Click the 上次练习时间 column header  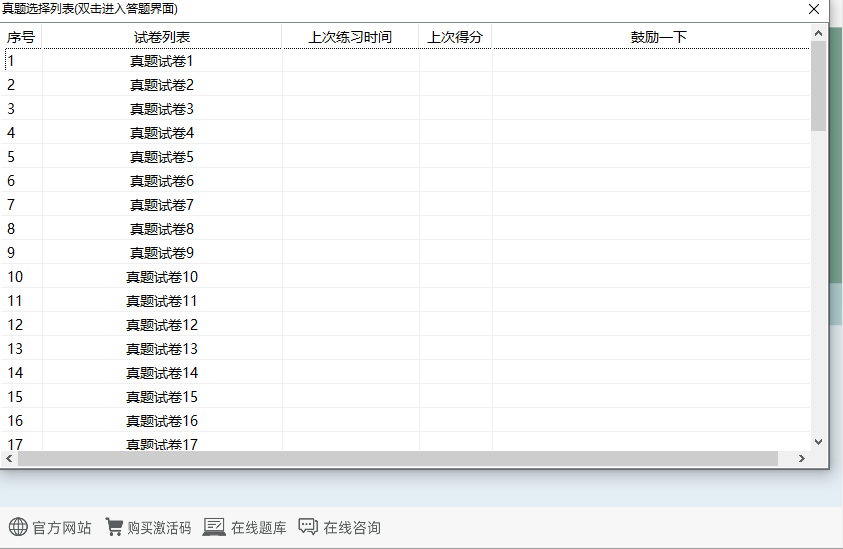(x=350, y=37)
